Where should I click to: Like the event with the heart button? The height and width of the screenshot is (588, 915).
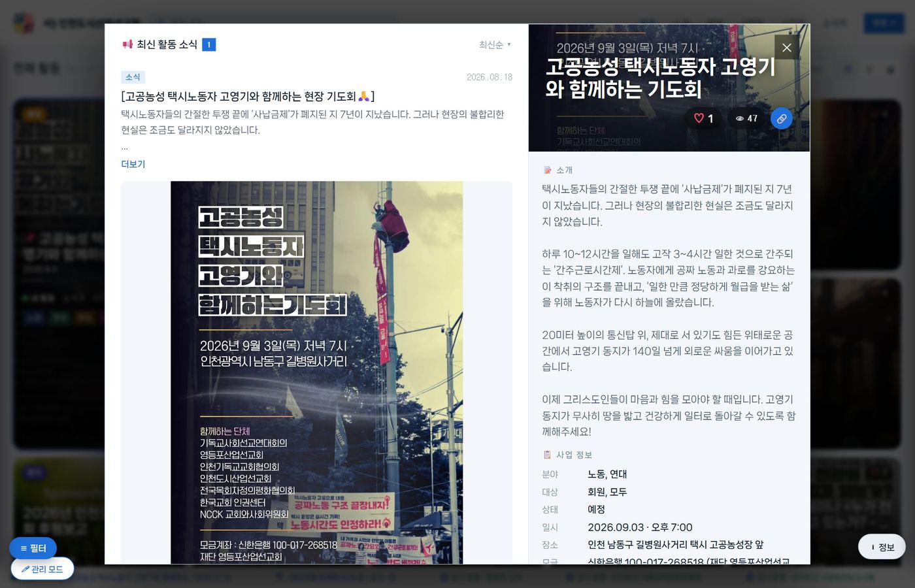703,118
